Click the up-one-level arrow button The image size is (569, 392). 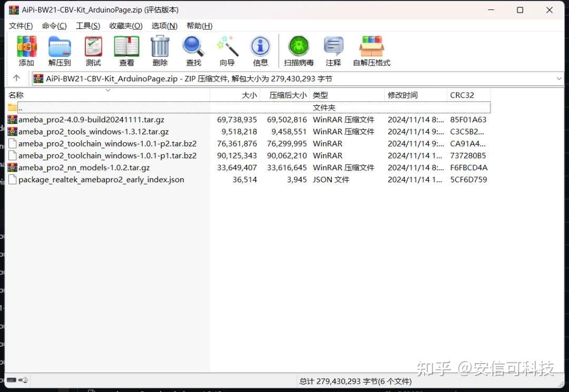click(x=16, y=77)
